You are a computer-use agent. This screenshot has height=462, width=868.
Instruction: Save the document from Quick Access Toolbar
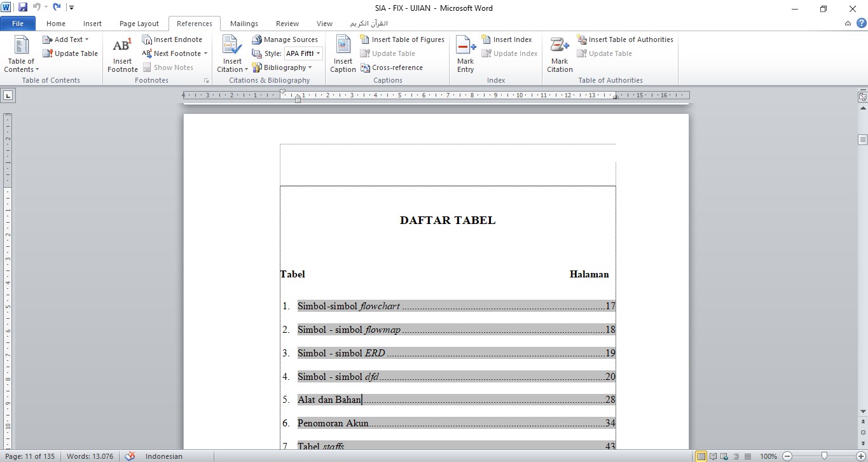(23, 6)
